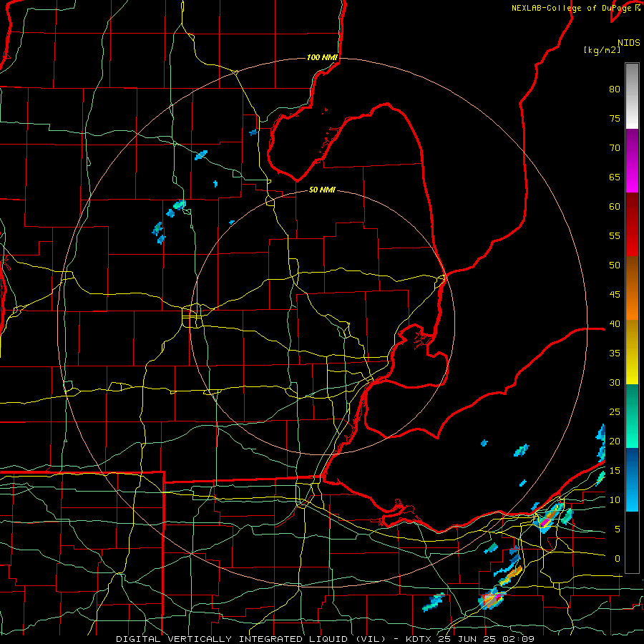Viewport: 644px width, 644px height.
Task: Click the 45 value on the VIL scale
Action: [x=615, y=295]
